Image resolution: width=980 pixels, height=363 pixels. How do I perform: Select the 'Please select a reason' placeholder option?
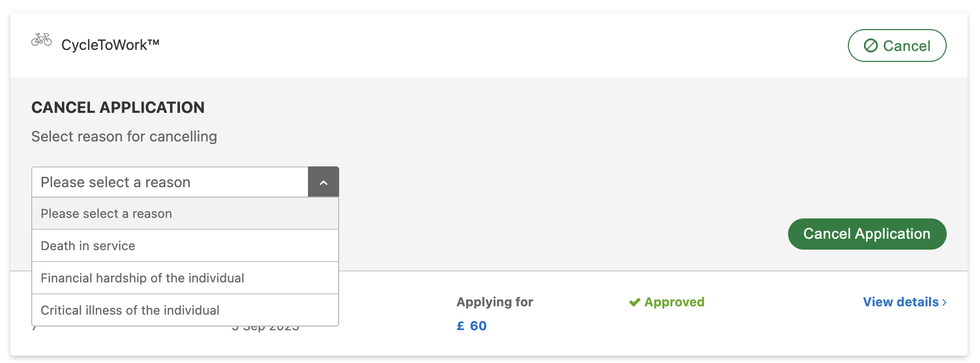pyautogui.click(x=185, y=213)
